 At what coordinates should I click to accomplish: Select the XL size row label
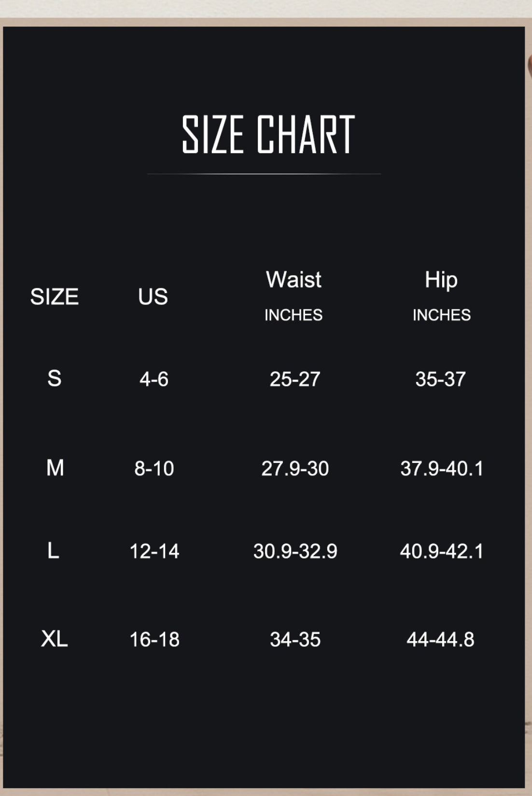click(x=55, y=639)
